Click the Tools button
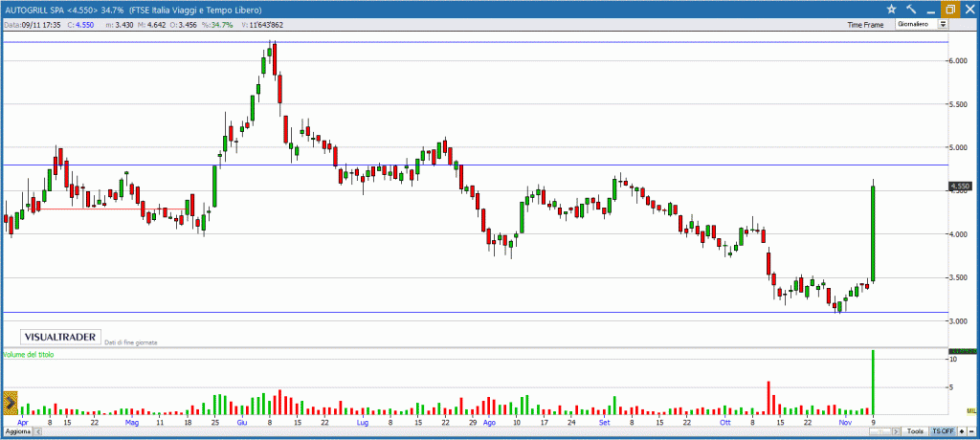The height and width of the screenshot is (440, 980). click(x=916, y=431)
